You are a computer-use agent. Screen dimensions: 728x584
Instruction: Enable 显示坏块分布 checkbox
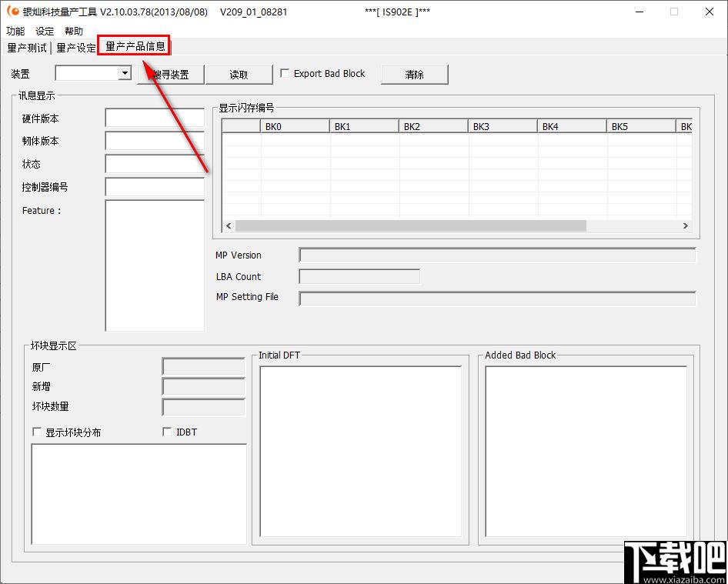pyautogui.click(x=37, y=432)
